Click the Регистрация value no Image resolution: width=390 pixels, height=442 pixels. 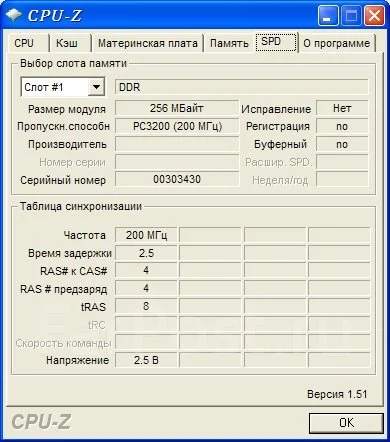(x=342, y=126)
